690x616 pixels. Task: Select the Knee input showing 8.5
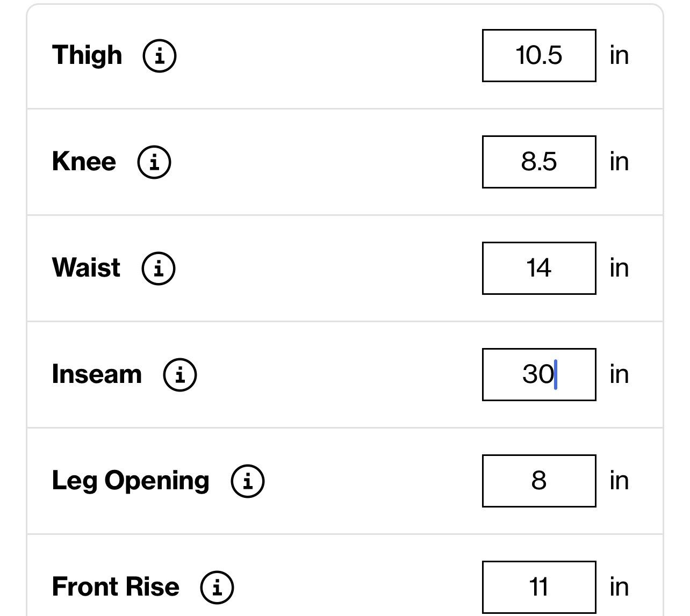click(x=539, y=162)
